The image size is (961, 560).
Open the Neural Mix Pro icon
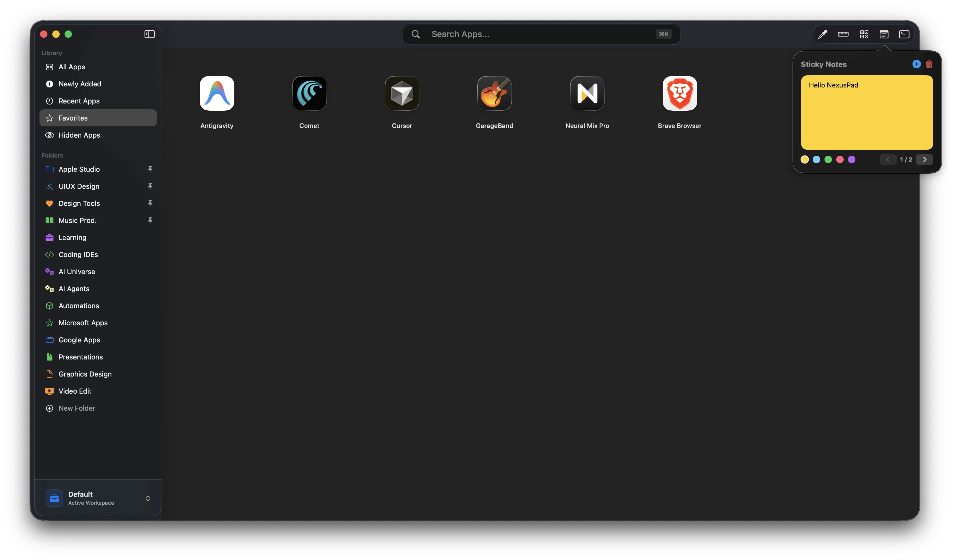coord(587,93)
